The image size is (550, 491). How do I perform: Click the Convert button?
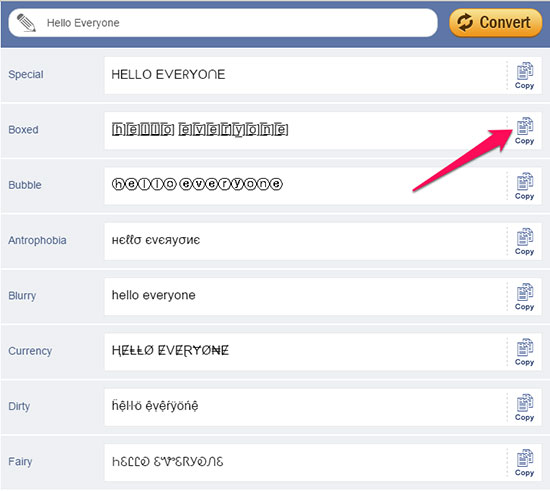[x=496, y=23]
